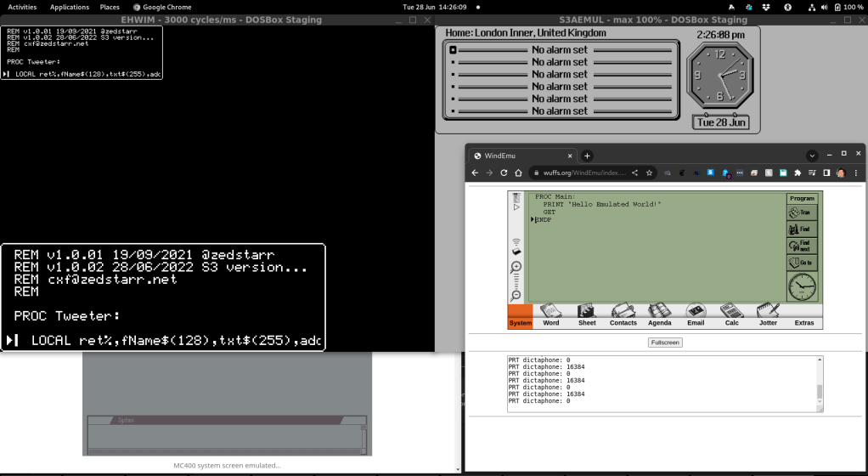This screenshot has height=476, width=868.
Task: Open the Agenda application icon
Action: click(659, 315)
